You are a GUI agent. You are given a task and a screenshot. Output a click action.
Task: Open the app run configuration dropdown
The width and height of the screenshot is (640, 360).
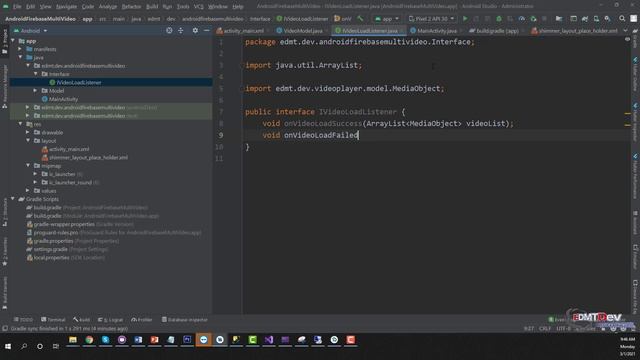click(387, 19)
